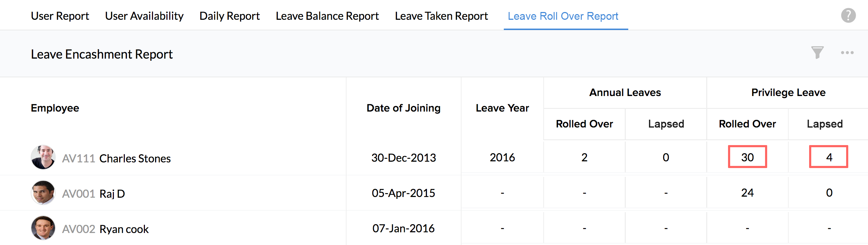Click the Employee column header

[x=55, y=108]
